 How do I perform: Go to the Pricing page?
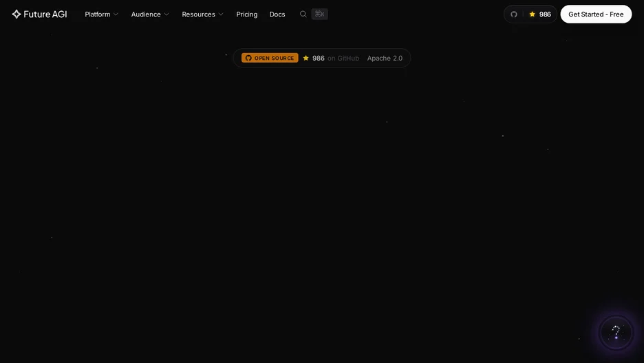tap(247, 14)
